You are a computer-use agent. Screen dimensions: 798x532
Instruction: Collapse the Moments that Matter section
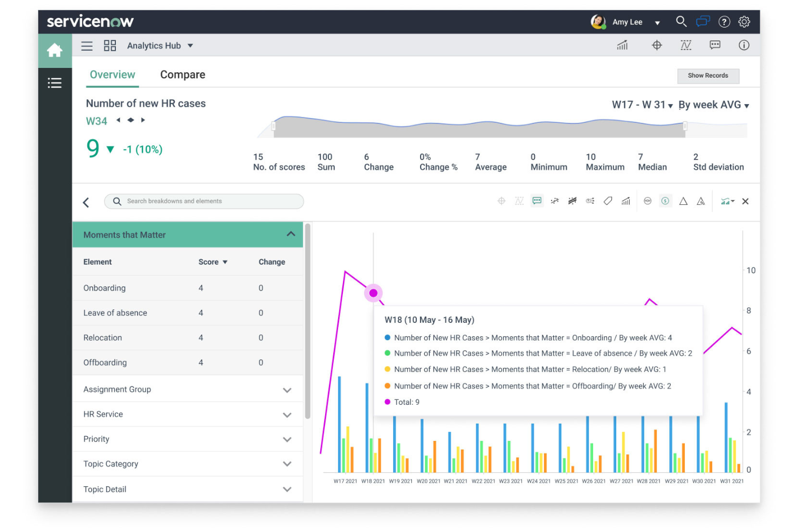(x=291, y=234)
